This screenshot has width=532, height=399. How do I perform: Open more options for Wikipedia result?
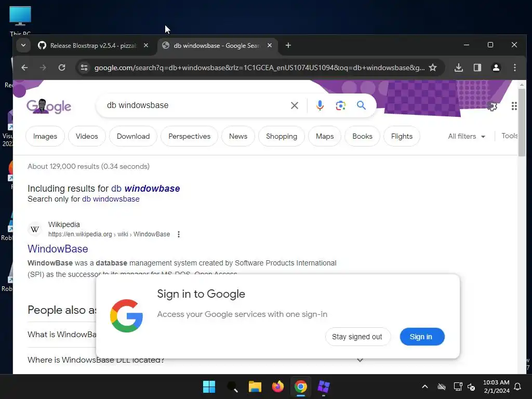point(179,234)
